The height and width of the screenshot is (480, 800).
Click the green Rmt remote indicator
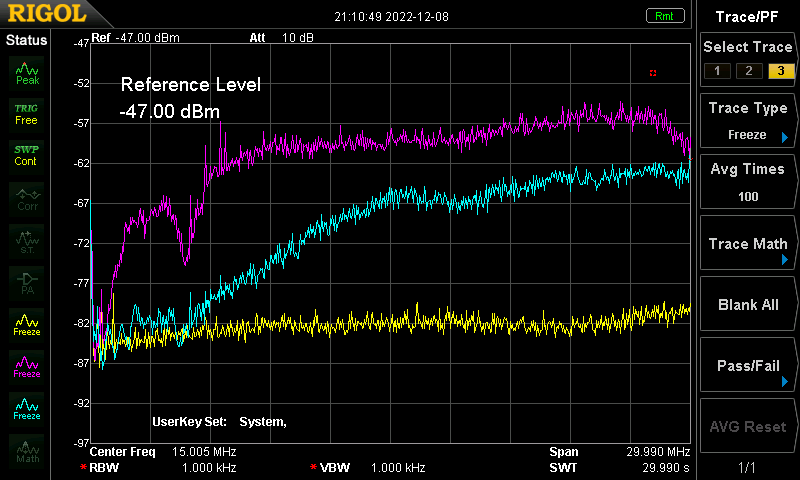click(x=664, y=16)
